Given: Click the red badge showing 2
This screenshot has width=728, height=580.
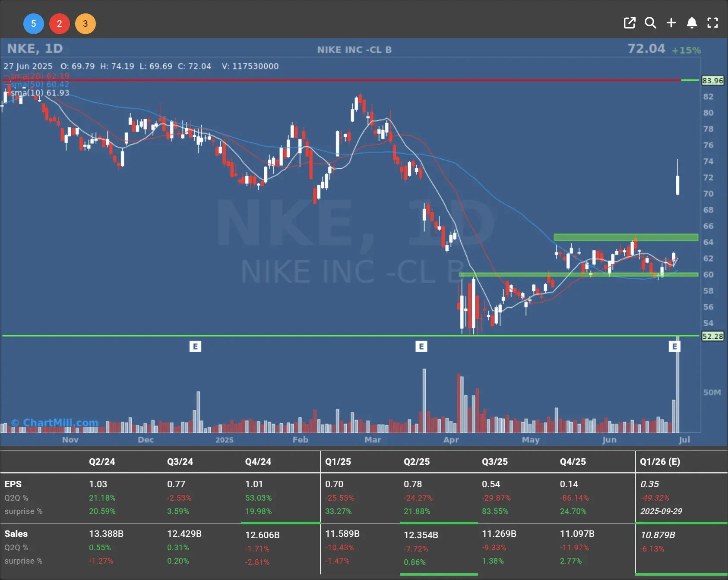Looking at the screenshot, I should [x=60, y=24].
